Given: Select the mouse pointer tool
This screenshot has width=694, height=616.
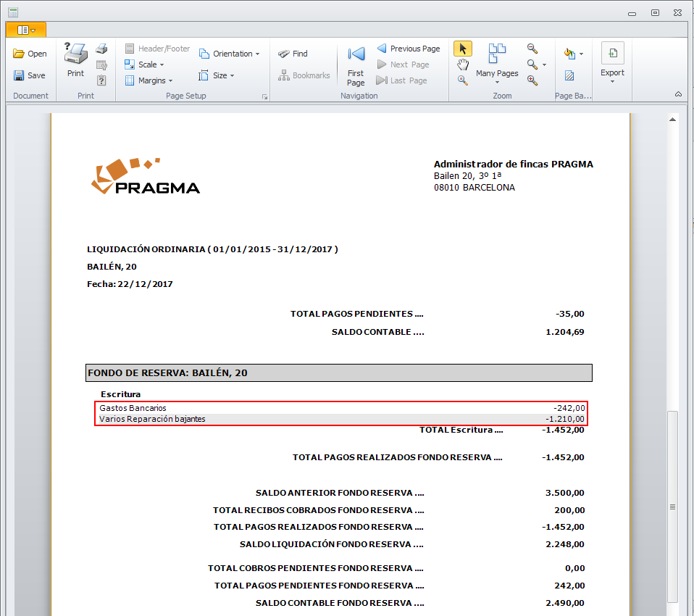Looking at the screenshot, I should click(x=463, y=49).
